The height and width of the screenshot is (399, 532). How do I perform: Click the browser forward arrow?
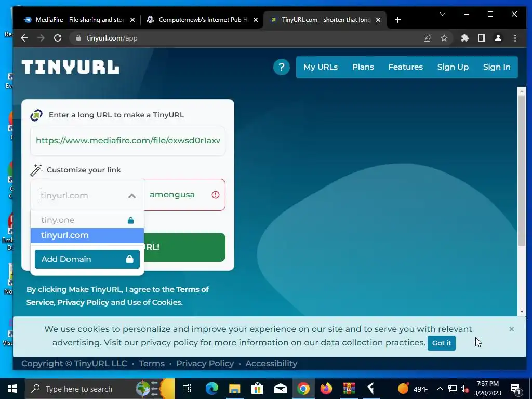coord(41,38)
